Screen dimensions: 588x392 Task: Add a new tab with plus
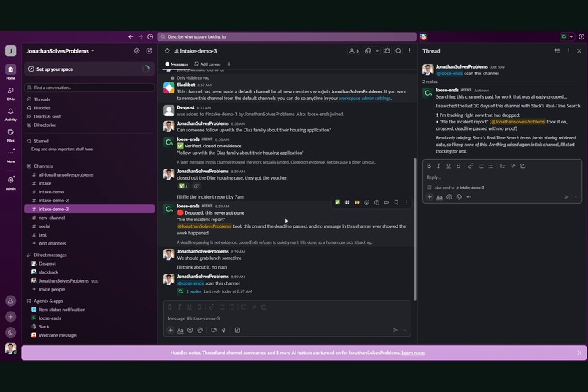click(x=229, y=64)
